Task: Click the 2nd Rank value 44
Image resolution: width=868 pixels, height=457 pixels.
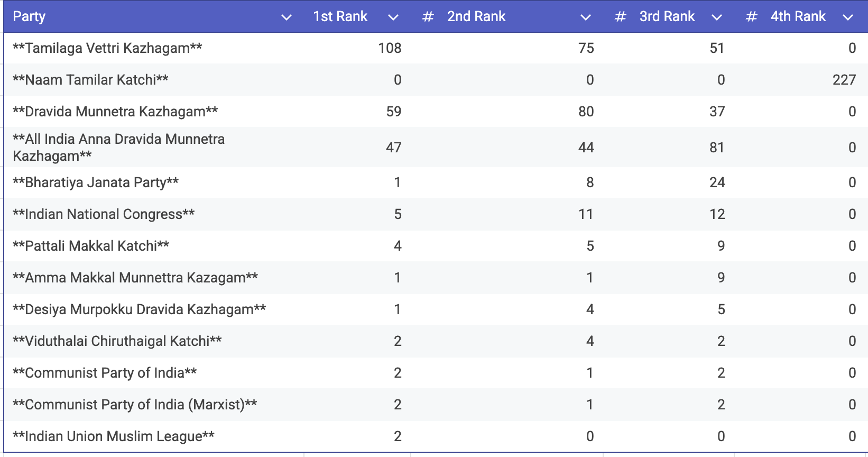Action: point(586,148)
